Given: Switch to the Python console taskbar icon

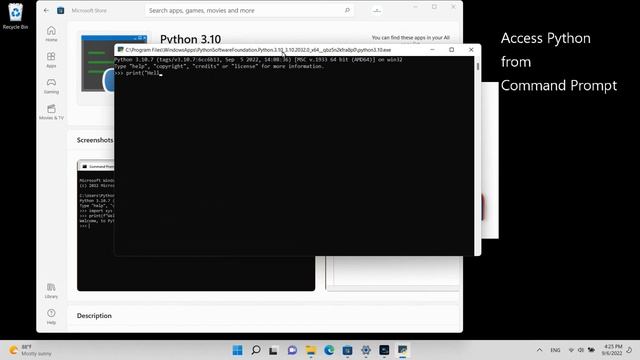Looking at the screenshot, I should (402, 350).
